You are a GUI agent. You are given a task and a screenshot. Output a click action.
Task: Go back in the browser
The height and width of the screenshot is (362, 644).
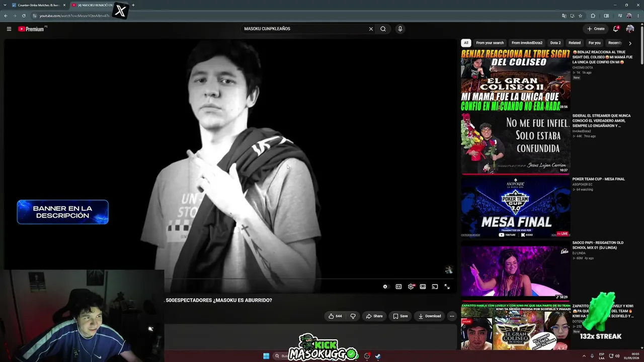[6, 16]
